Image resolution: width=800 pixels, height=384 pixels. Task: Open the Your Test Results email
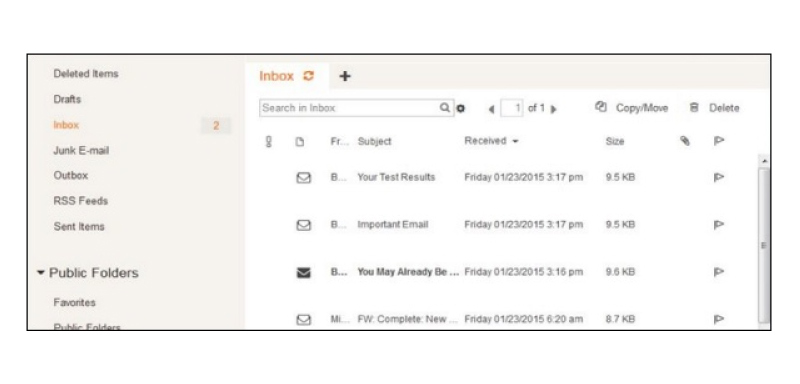(x=396, y=177)
